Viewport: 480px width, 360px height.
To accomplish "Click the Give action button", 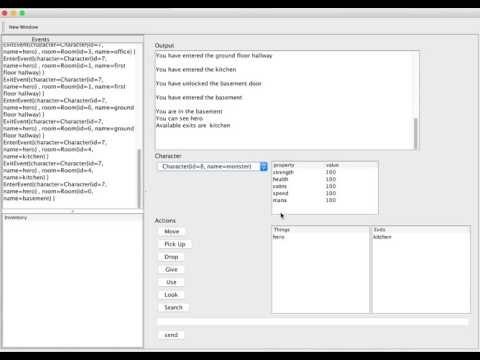I will coord(171,269).
